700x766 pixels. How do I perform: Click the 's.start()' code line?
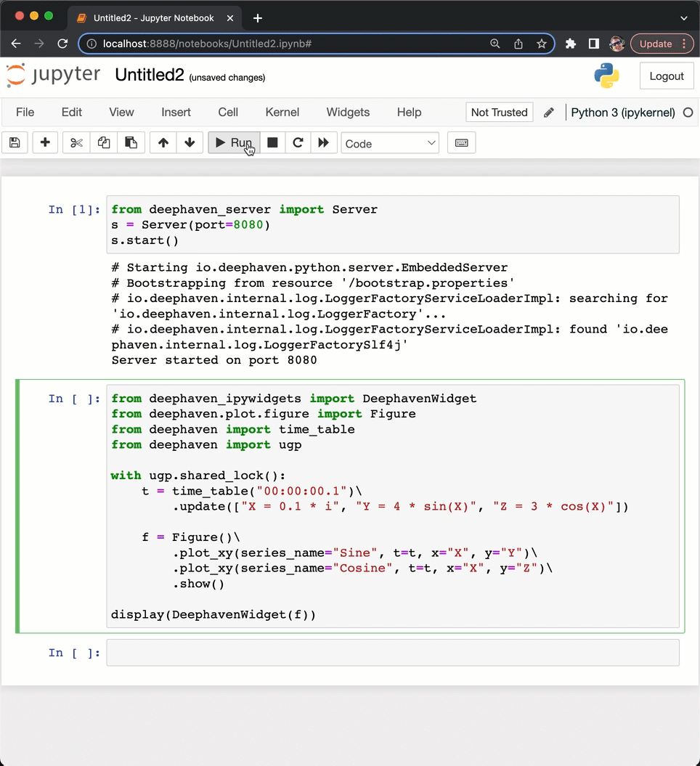click(145, 240)
